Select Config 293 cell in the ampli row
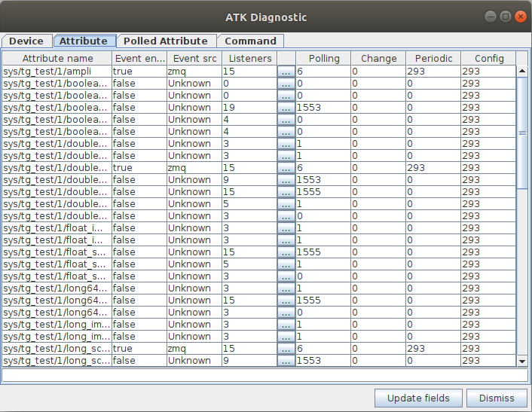The height and width of the screenshot is (412, 532). [488, 72]
